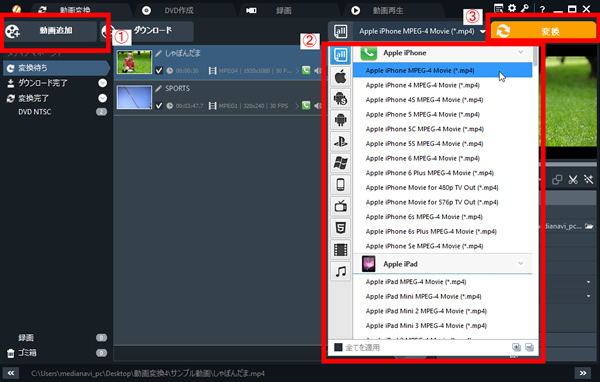
Task: Uncheck the SPORTS video checkbox
Action: click(159, 106)
